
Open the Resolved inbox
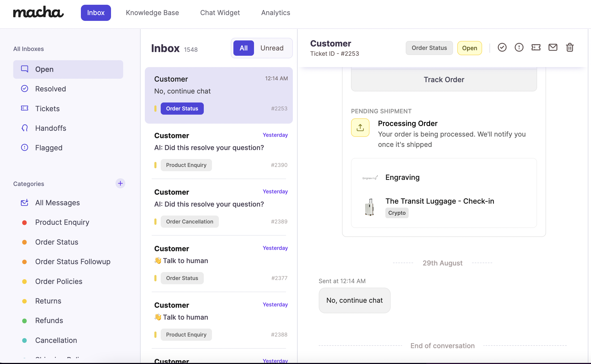click(50, 89)
